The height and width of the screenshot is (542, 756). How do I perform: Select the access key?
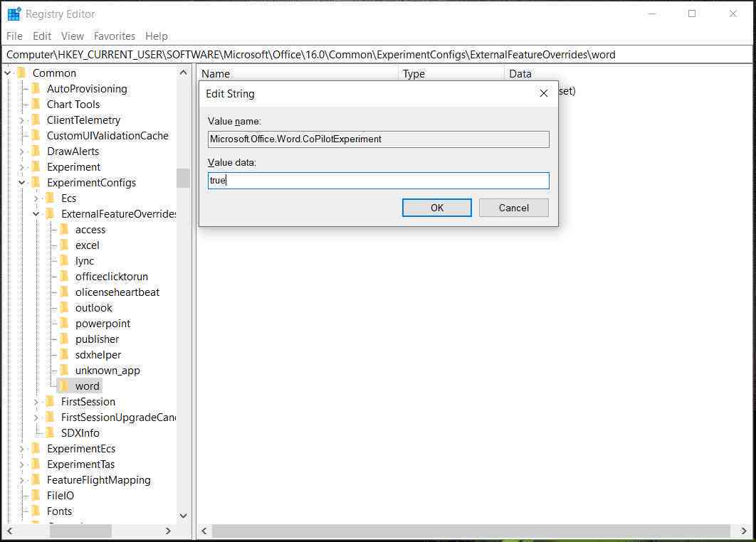[90, 230]
